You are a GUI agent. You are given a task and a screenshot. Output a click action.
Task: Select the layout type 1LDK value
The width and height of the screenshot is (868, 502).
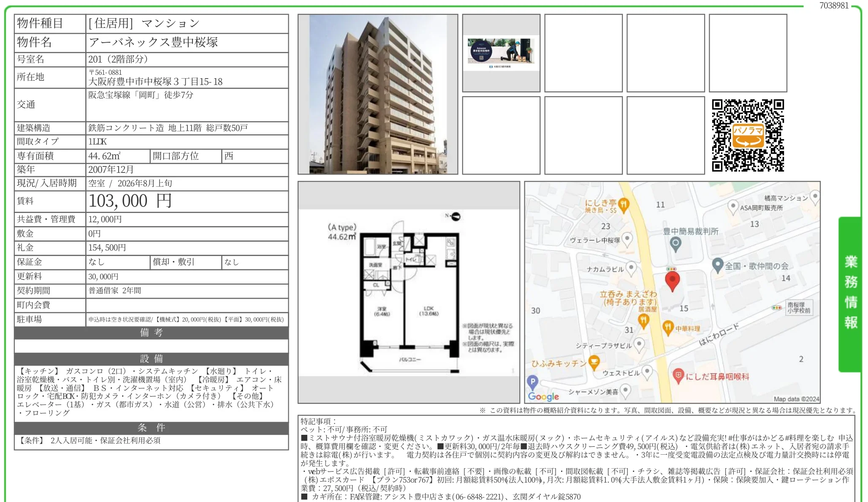pos(98,142)
